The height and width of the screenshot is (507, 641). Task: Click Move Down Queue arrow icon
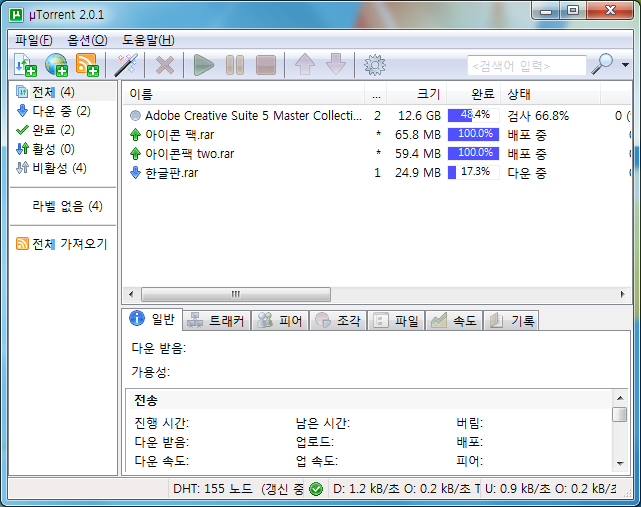tap(336, 65)
